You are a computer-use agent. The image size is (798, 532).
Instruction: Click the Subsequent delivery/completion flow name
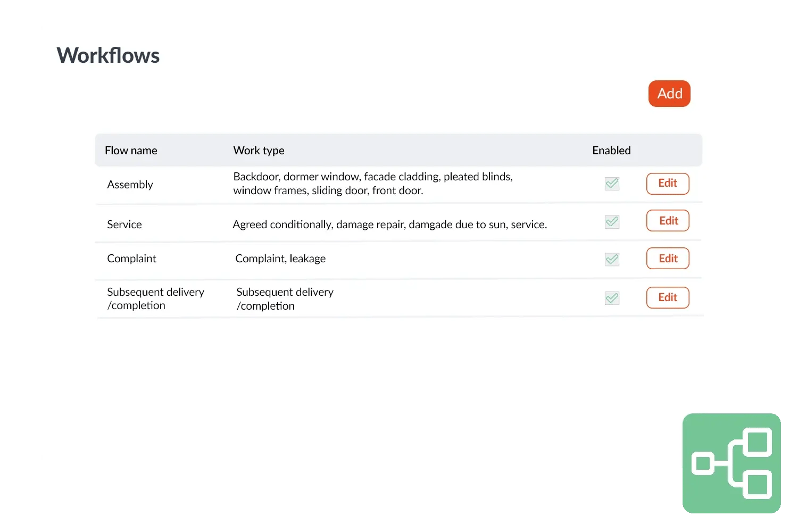tap(155, 298)
